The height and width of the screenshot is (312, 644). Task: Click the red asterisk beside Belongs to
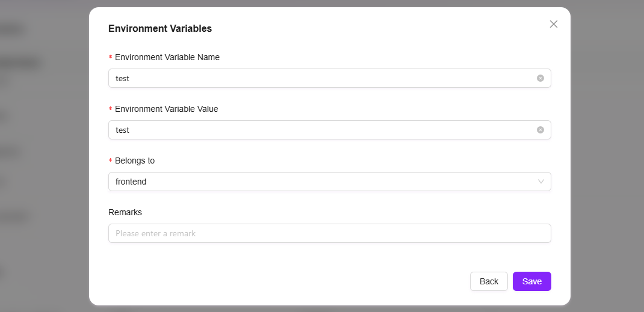110,161
